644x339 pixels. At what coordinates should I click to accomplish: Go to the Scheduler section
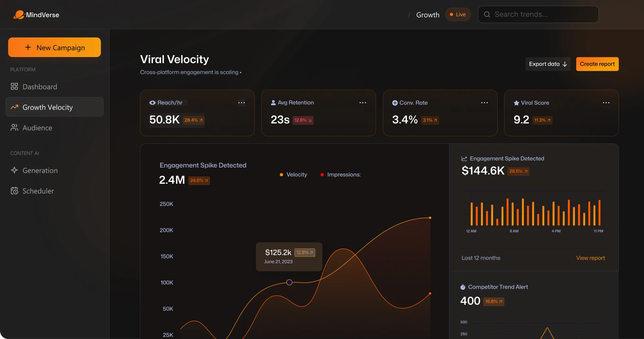38,191
